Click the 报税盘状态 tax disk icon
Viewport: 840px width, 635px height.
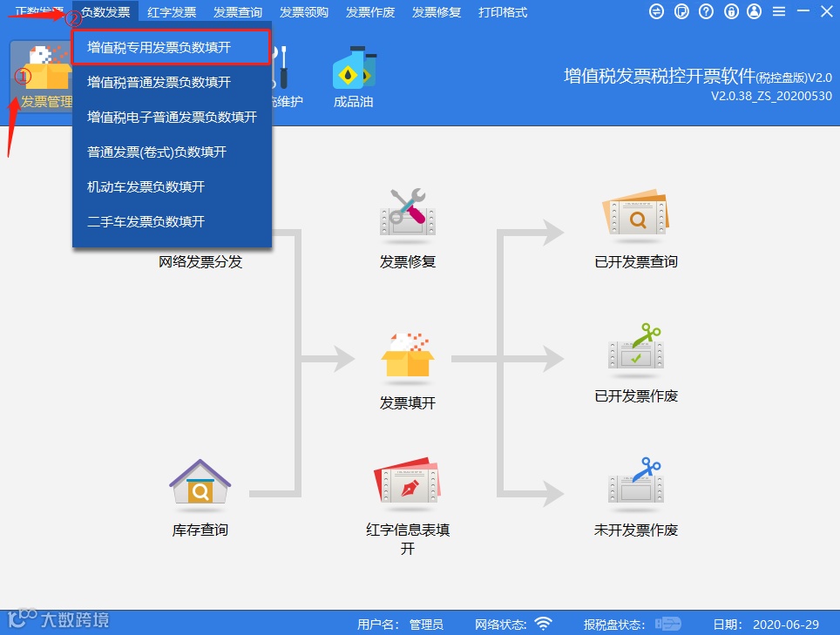[x=667, y=624]
